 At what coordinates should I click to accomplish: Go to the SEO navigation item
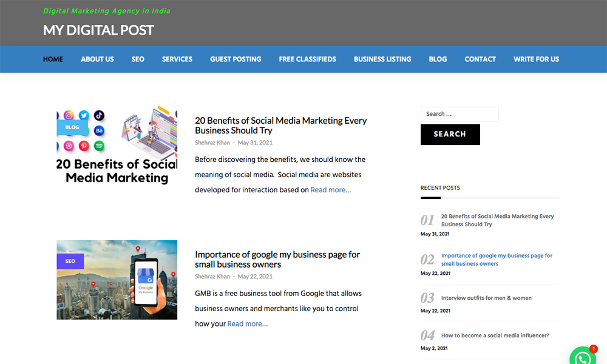pyautogui.click(x=138, y=59)
